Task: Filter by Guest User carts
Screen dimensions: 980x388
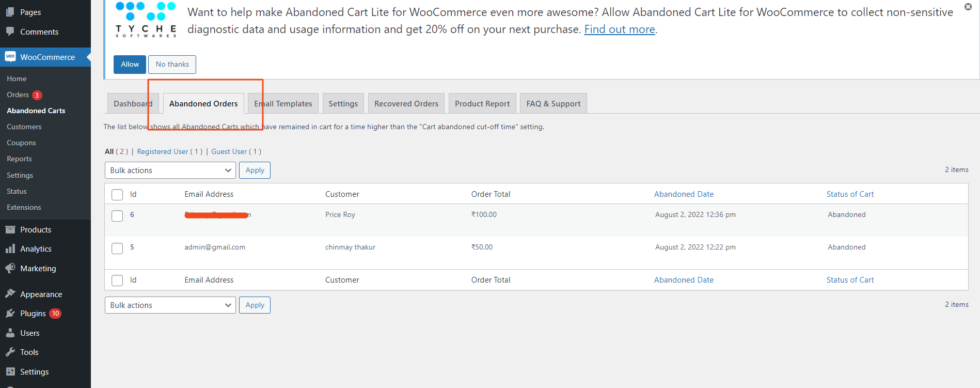Action: click(x=236, y=151)
